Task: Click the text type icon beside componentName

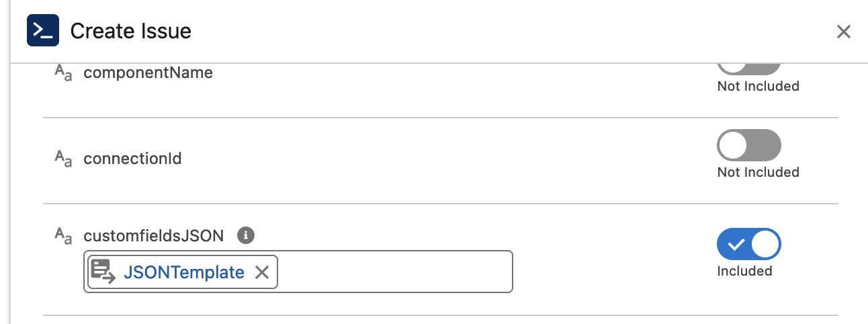Action: [63, 73]
